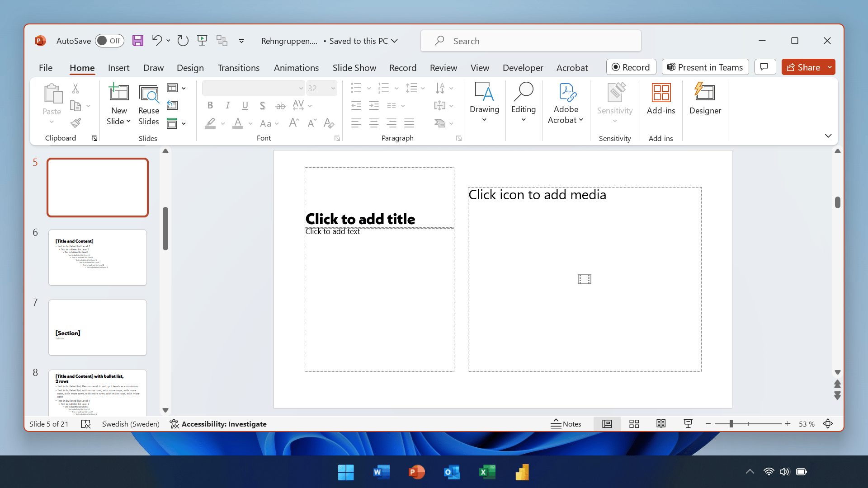Click the Text Shadow icon
Screen dimensions: 868x488
[x=263, y=106]
